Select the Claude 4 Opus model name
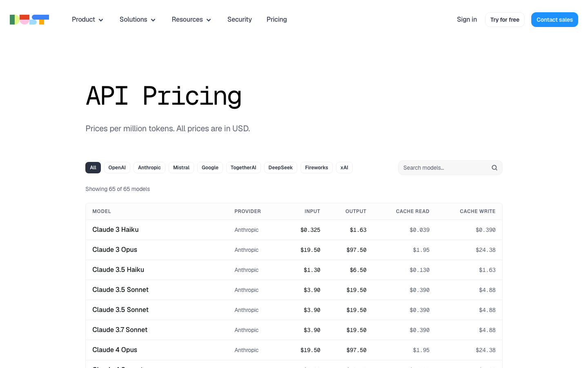 pos(115,350)
